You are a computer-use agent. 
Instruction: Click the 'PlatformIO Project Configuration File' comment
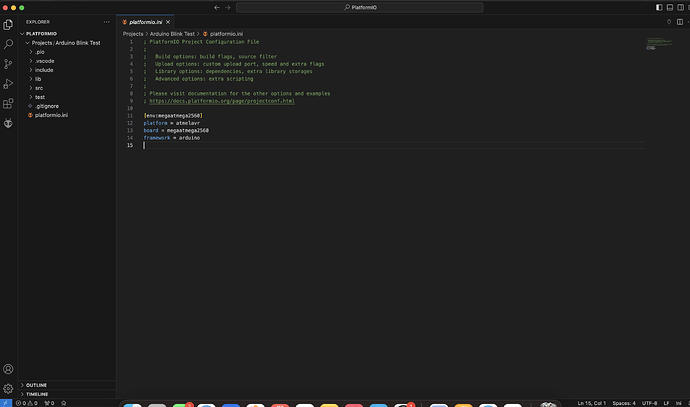[x=204, y=42]
